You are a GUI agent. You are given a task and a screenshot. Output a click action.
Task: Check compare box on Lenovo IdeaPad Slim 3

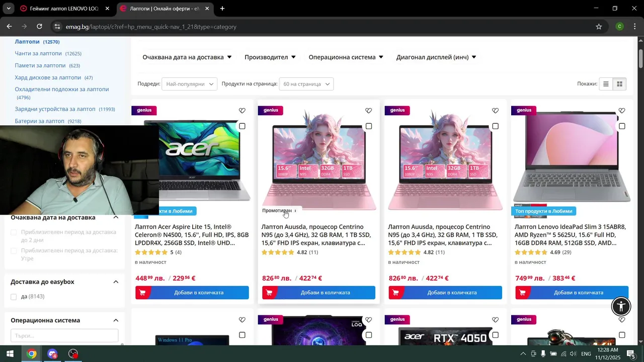tap(622, 126)
